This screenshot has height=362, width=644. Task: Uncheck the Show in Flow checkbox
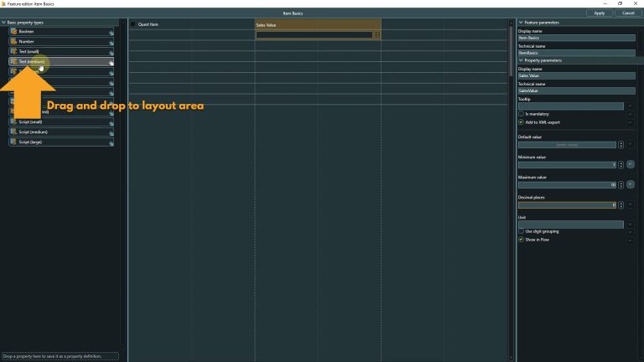point(521,240)
